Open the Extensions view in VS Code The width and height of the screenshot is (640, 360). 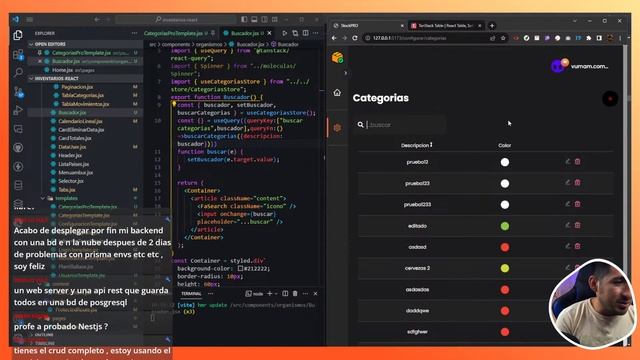(x=18, y=54)
